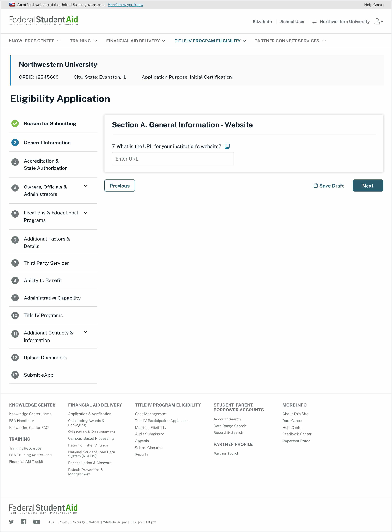Click the Enter URL input field
The width and height of the screenshot is (392, 532).
tap(173, 159)
